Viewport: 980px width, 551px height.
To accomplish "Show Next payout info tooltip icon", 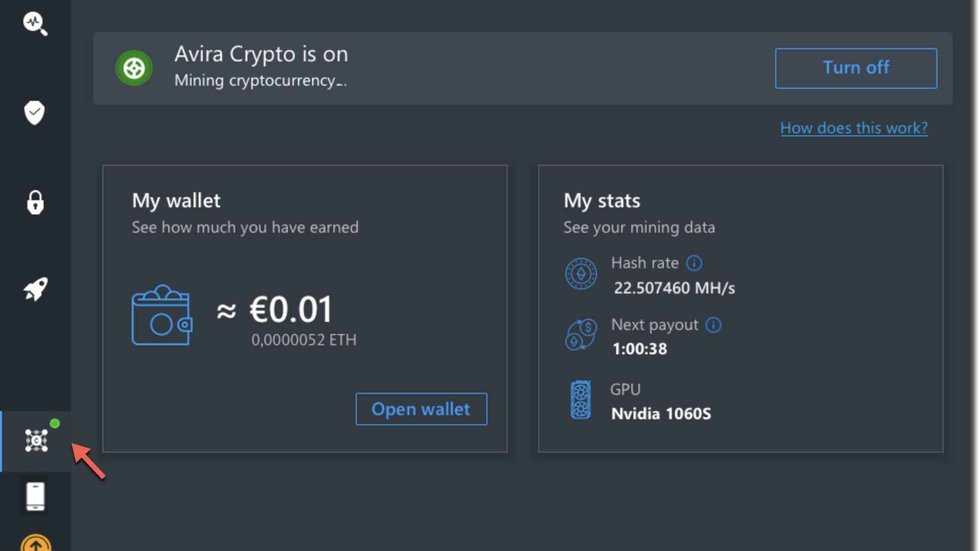I will point(713,325).
